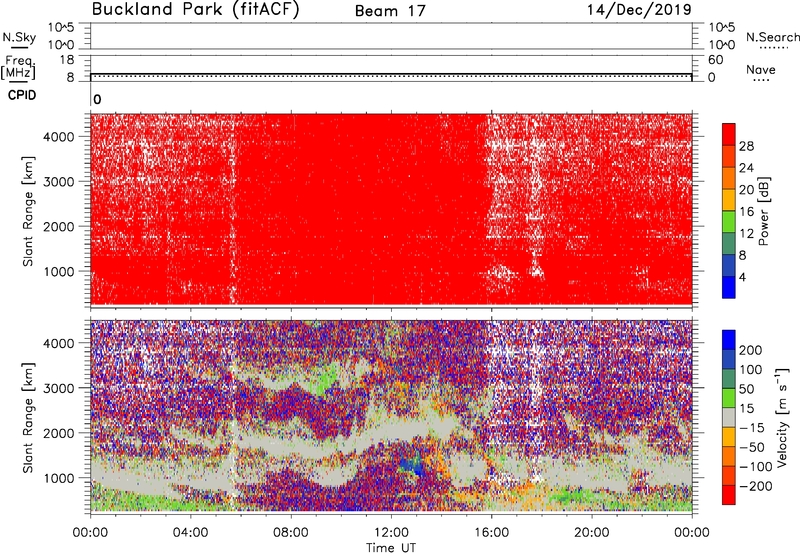
Task: Click the '18' frequency axis tick label
Action: point(67,60)
